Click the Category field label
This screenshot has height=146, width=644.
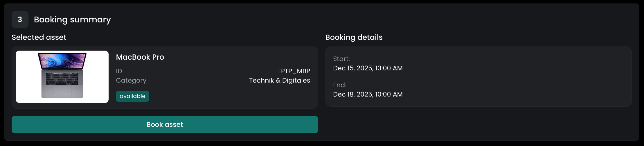(x=131, y=80)
